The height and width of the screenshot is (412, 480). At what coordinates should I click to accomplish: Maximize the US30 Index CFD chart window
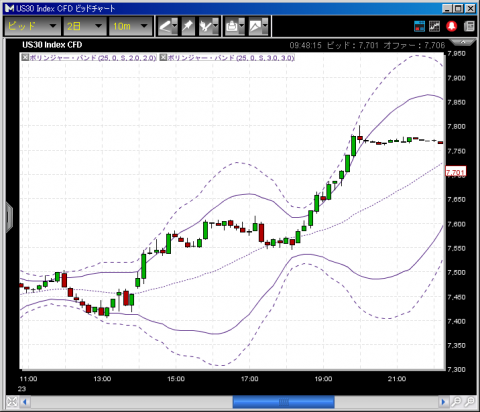tap(459, 8)
